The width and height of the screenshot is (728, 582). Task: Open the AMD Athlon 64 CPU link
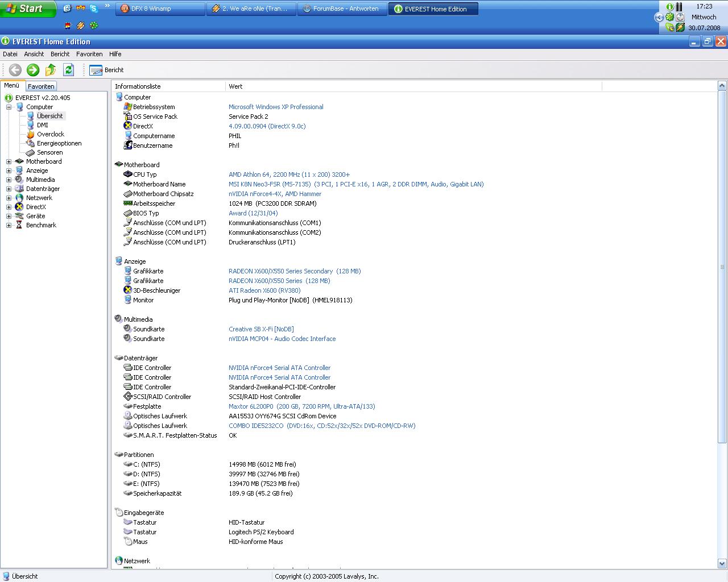289,174
